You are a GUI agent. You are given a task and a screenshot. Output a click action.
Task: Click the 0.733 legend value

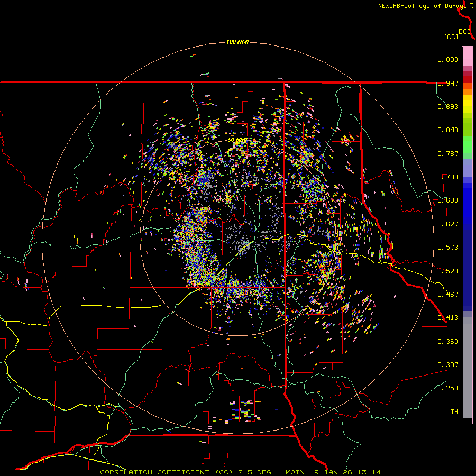tap(448, 177)
